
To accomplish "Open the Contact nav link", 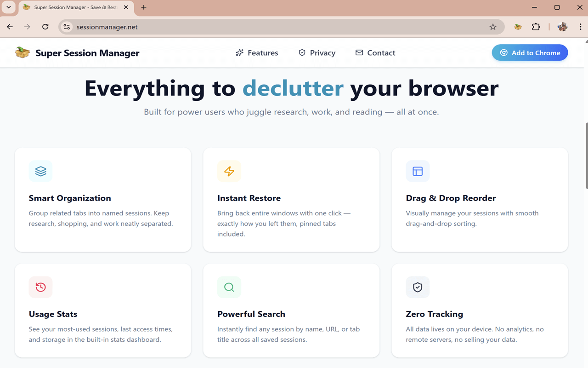I will pos(375,53).
